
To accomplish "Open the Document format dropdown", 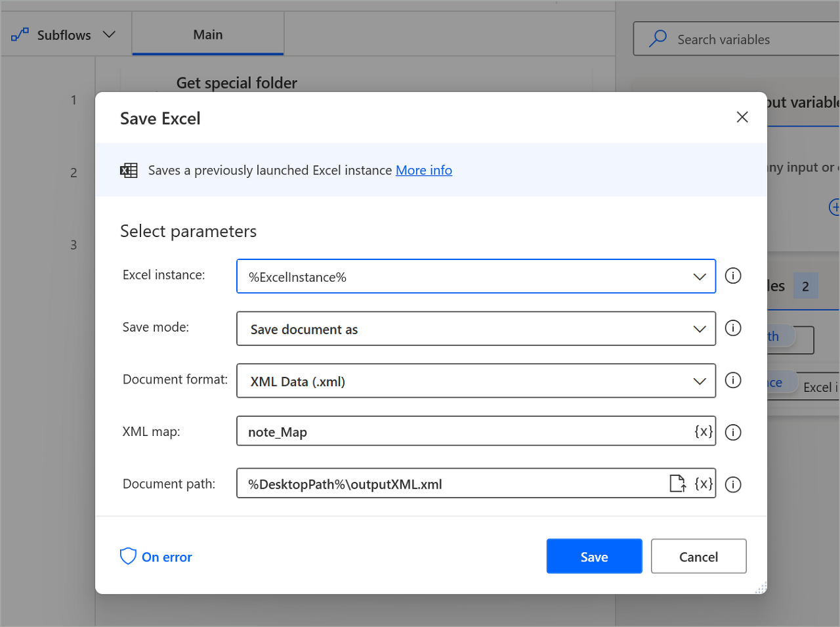I will point(700,381).
